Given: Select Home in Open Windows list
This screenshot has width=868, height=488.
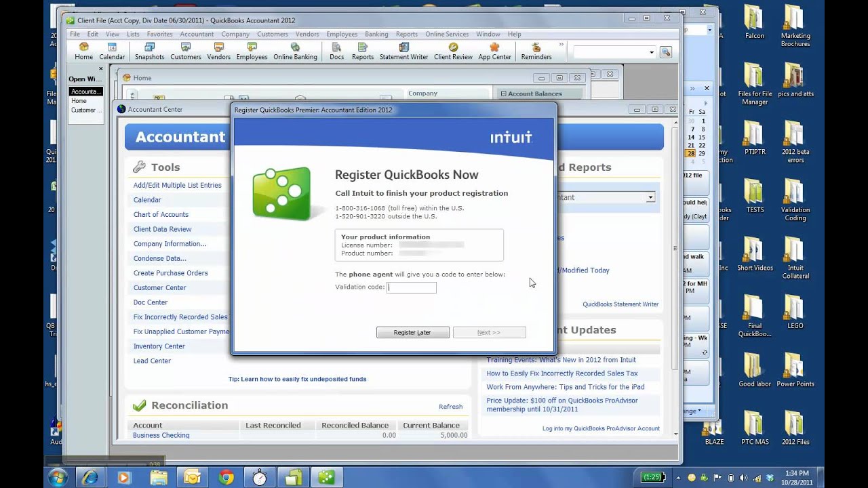Looking at the screenshot, I should tap(79, 101).
